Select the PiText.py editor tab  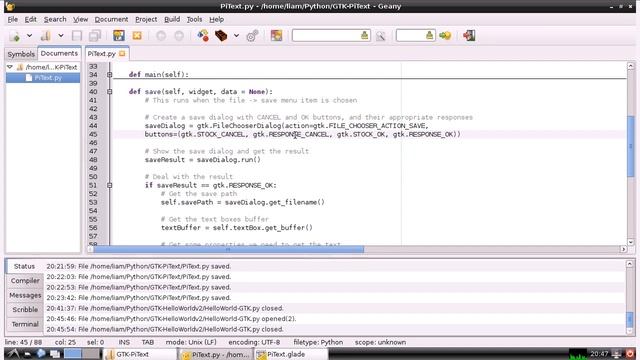pos(102,53)
